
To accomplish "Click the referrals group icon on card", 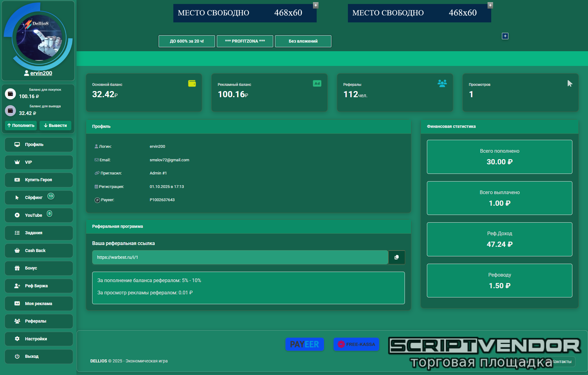I will tap(442, 83).
